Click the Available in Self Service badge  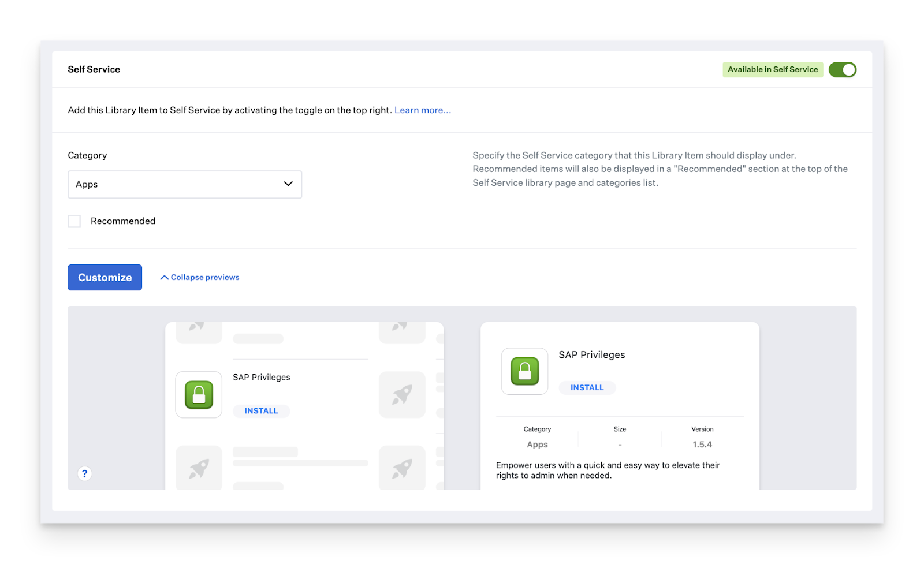772,70
